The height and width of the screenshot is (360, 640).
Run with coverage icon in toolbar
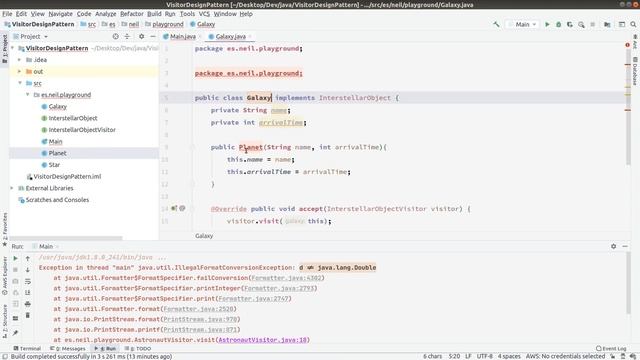(x=570, y=24)
